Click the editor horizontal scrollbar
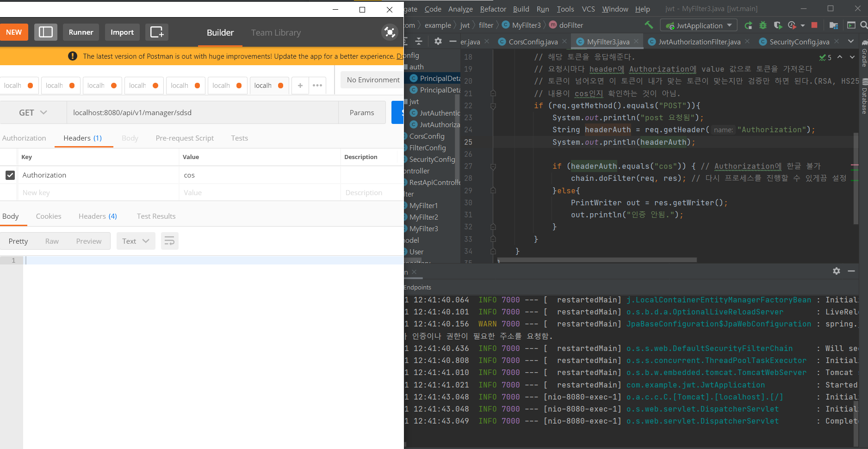868x449 pixels. [597, 260]
